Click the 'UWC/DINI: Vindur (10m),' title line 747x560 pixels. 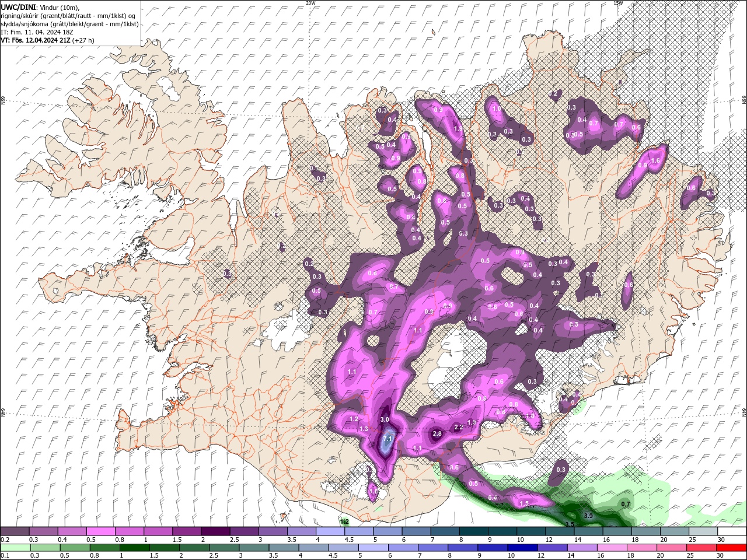coord(40,8)
